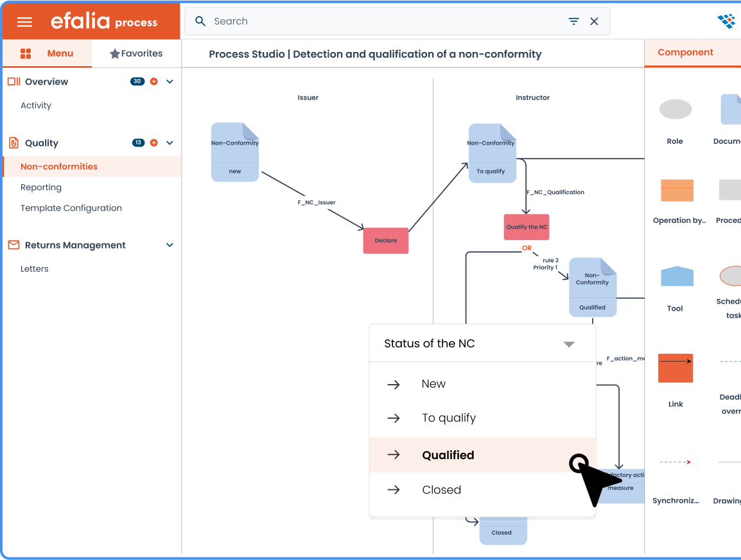This screenshot has height=560, width=741.
Task: Select Non-conformities in the sidebar
Action: [x=92, y=166]
